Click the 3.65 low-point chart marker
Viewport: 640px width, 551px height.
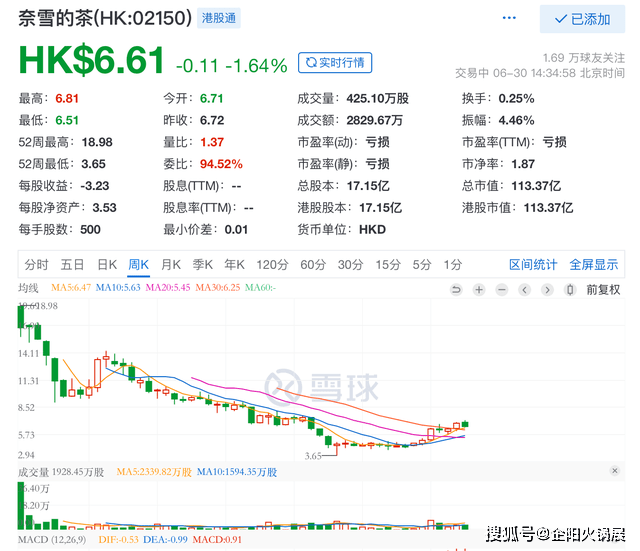point(313,456)
